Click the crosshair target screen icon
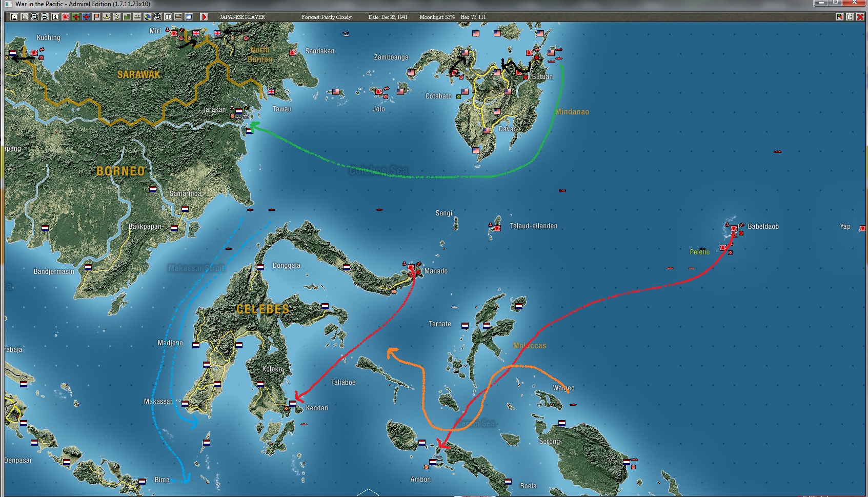Screen dimensions: 868x497 pyautogui.click(x=158, y=17)
